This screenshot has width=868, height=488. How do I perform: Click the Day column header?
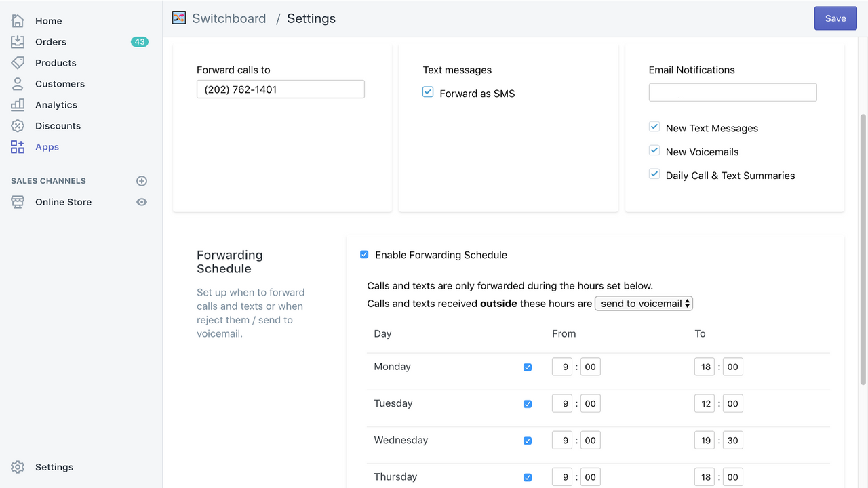click(x=382, y=334)
